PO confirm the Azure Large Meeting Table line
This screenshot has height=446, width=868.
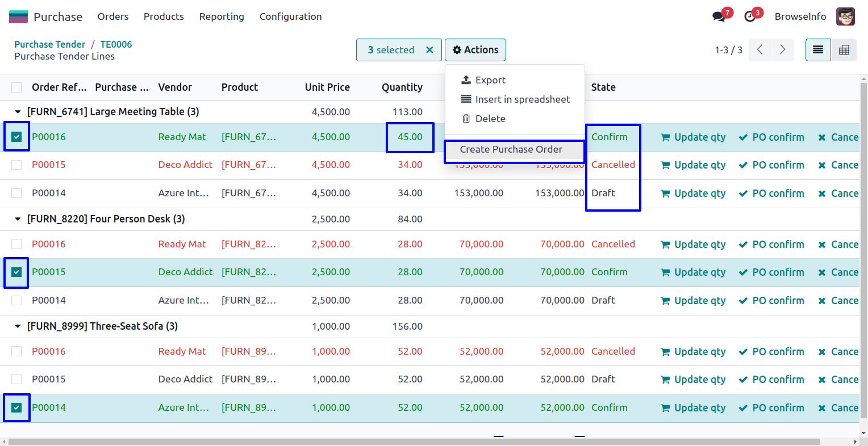coord(771,193)
